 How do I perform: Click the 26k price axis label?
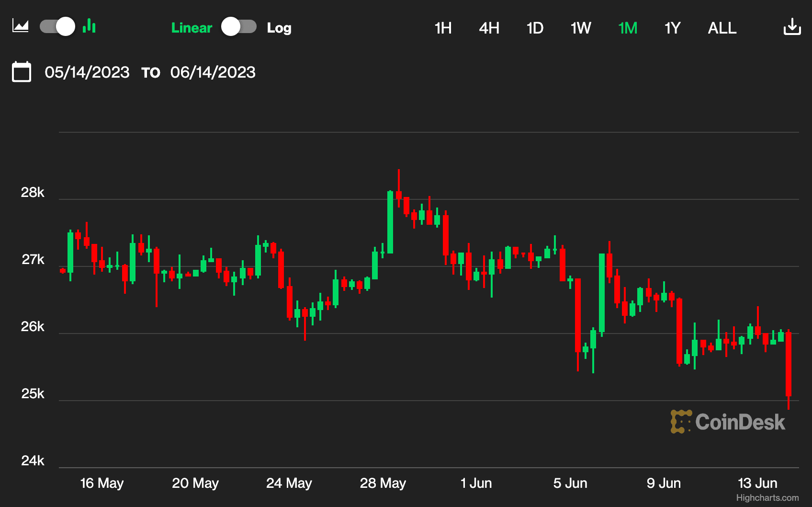coord(33,326)
